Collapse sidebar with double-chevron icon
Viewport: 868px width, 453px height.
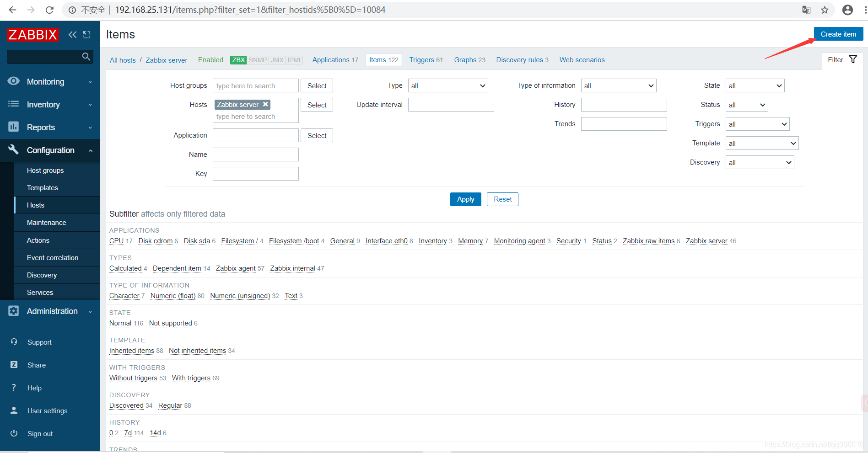[x=72, y=35]
